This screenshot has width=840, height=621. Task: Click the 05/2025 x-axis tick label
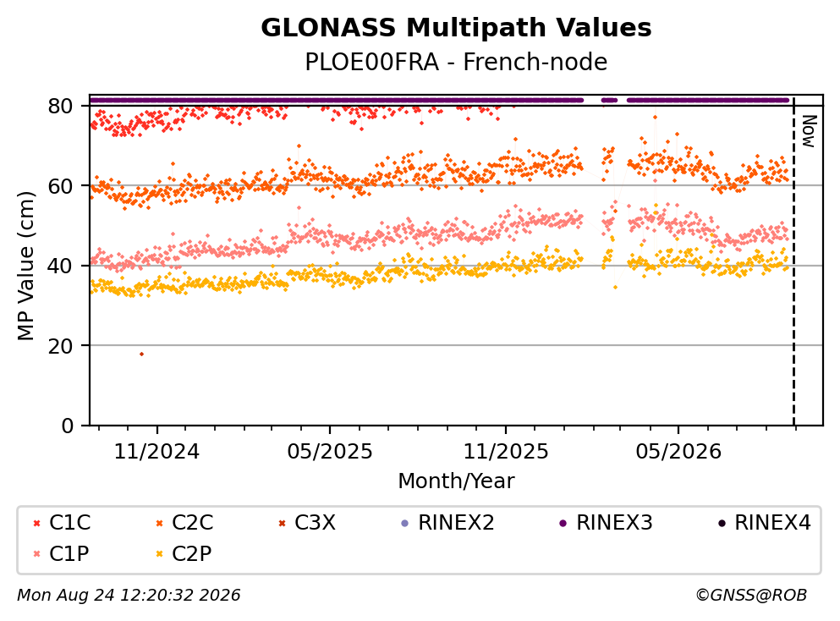tap(329, 452)
